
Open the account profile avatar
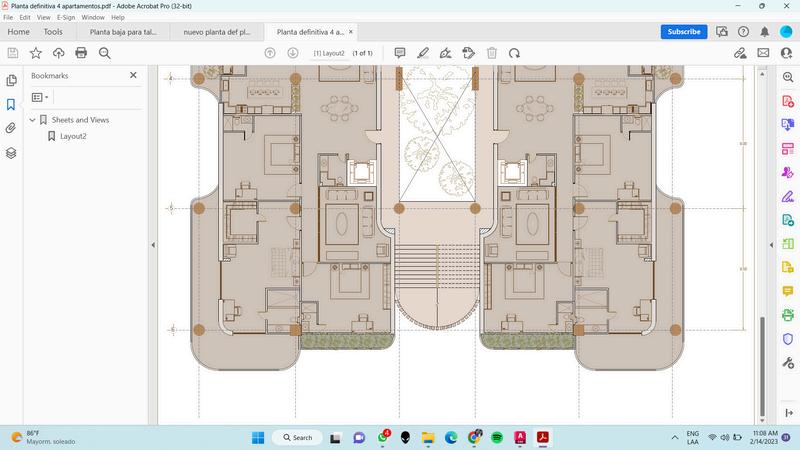[786, 32]
